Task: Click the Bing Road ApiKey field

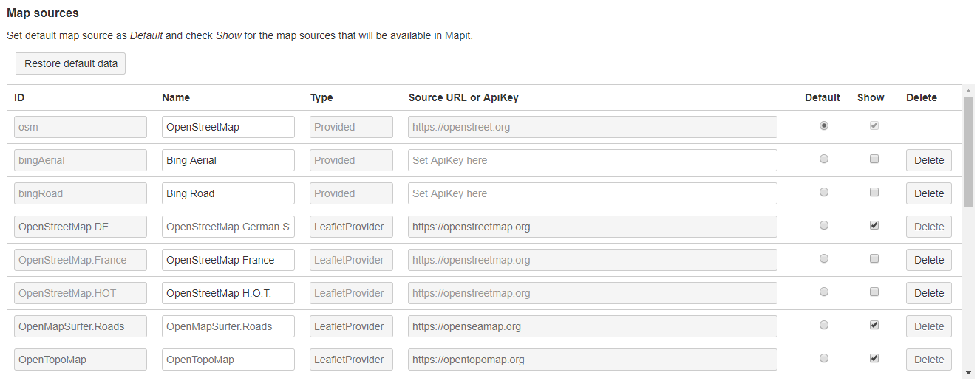Action: [592, 193]
